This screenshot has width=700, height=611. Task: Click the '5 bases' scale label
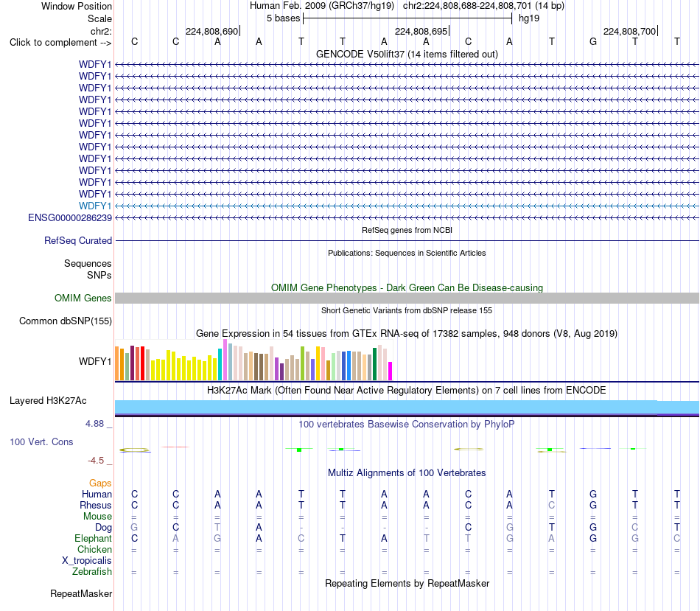(284, 18)
